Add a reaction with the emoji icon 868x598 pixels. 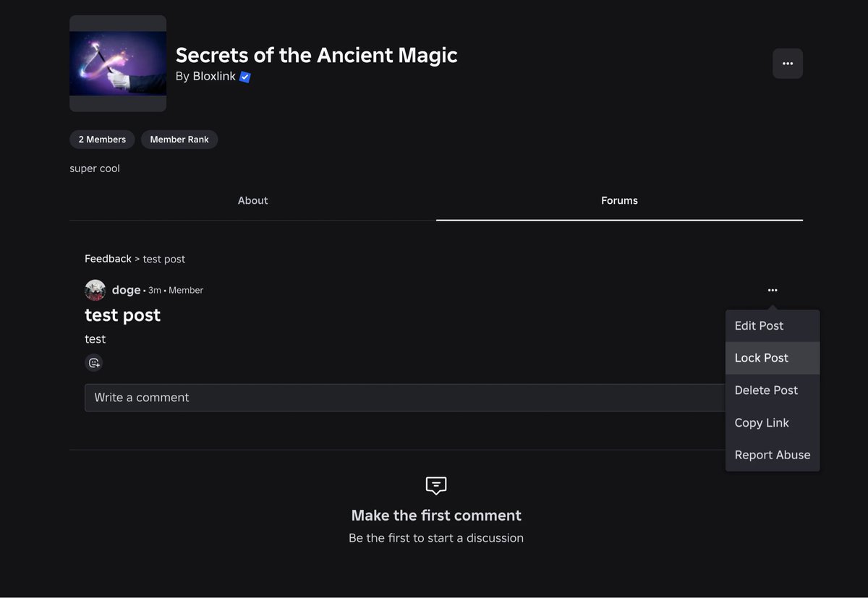click(x=94, y=363)
